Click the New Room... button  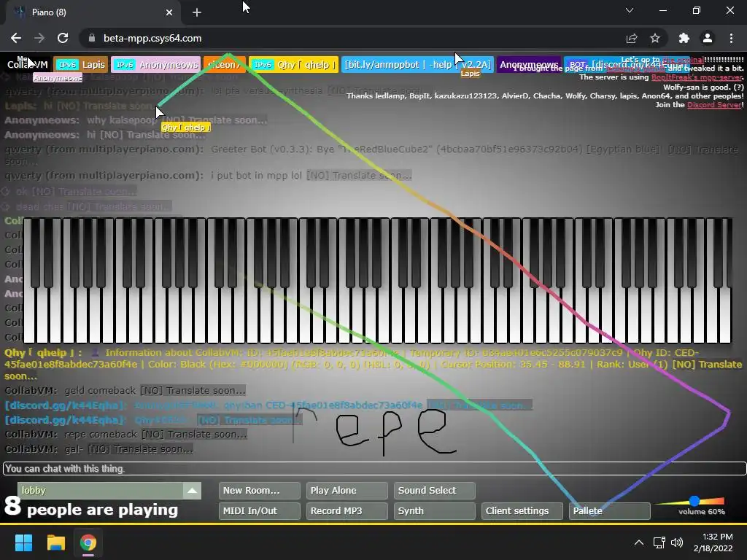[x=259, y=491]
